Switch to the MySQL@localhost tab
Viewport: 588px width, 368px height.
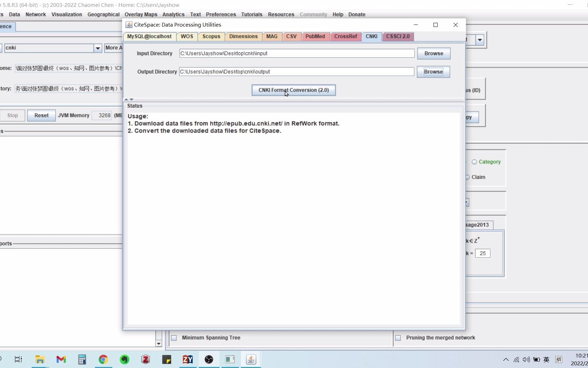(x=149, y=36)
